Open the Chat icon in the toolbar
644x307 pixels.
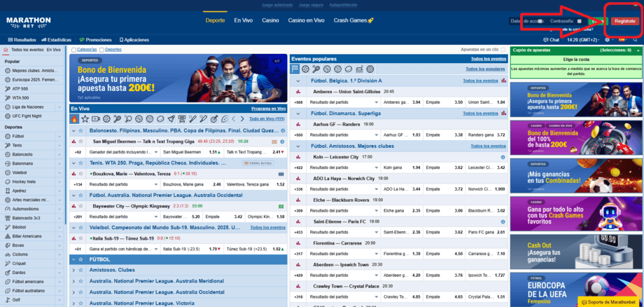(x=545, y=40)
